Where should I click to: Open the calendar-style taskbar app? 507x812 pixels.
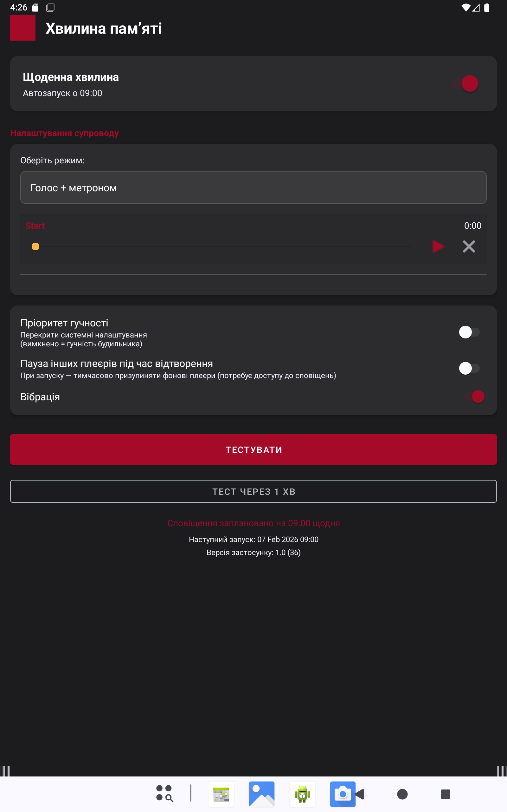(x=221, y=794)
